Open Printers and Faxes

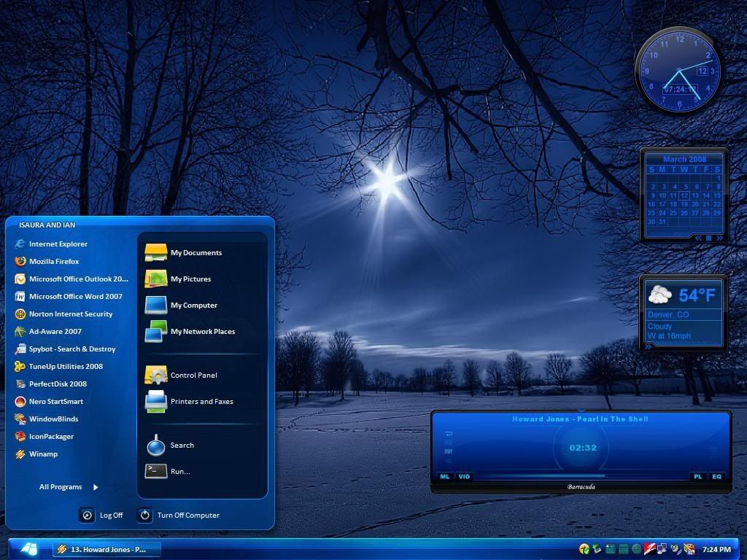coord(189,401)
